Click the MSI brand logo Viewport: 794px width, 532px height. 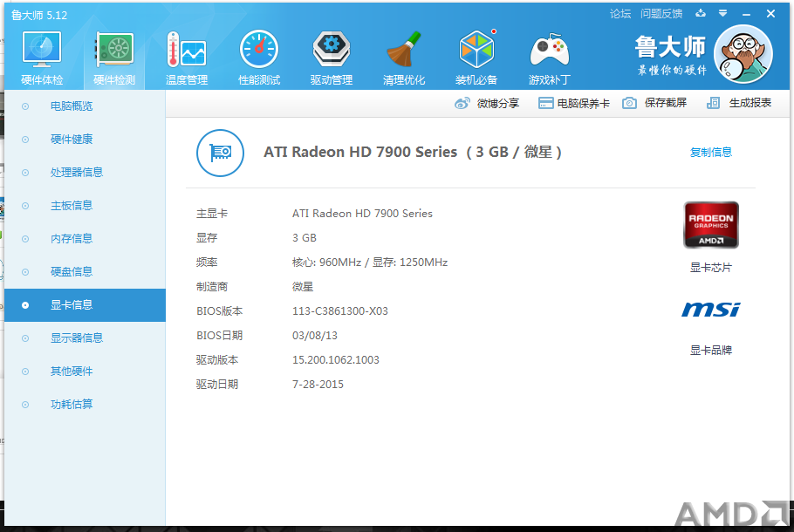(x=711, y=310)
